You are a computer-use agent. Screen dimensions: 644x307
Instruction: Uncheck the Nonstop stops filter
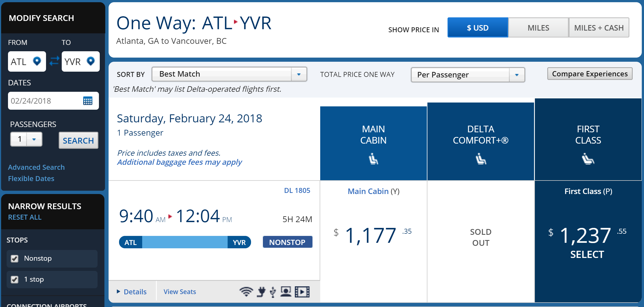tap(15, 258)
